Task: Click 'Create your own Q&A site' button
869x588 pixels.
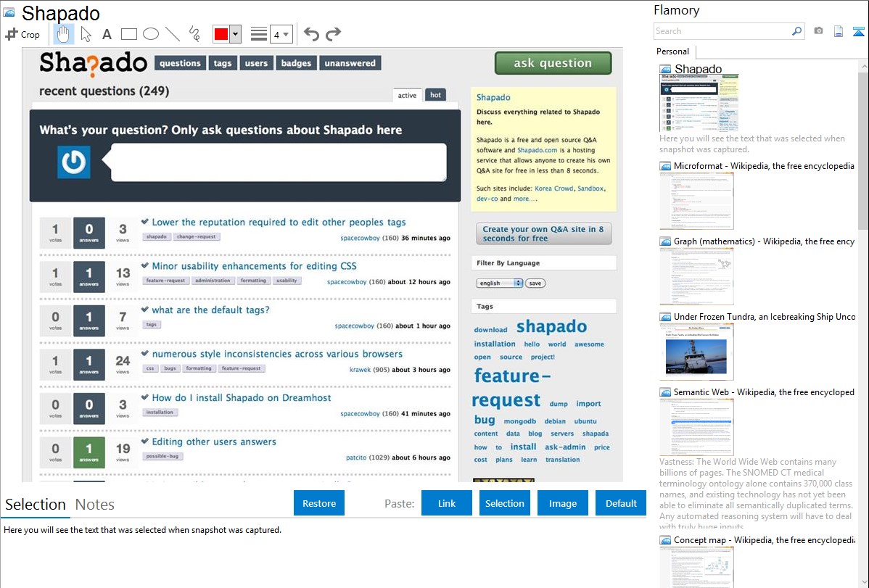Action: (x=544, y=233)
